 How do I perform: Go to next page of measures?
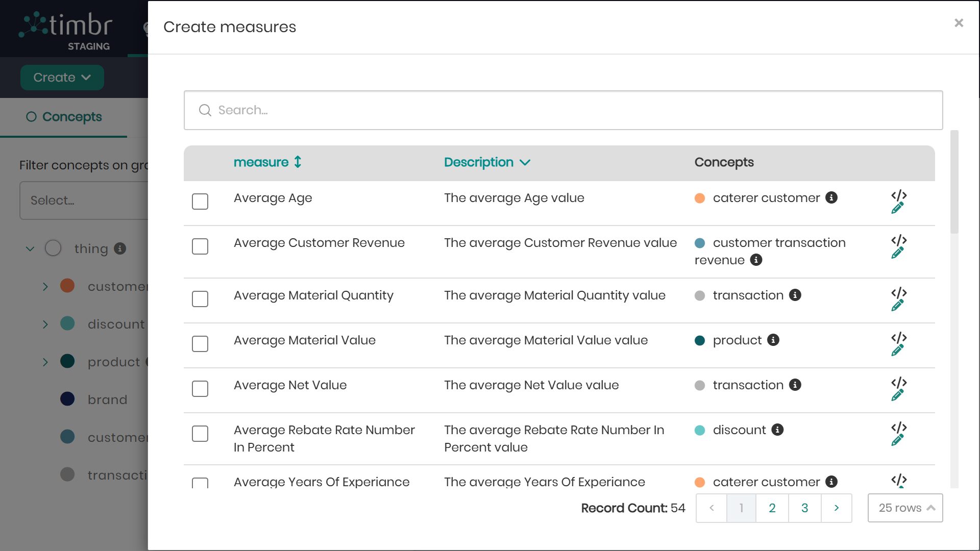[x=837, y=508]
